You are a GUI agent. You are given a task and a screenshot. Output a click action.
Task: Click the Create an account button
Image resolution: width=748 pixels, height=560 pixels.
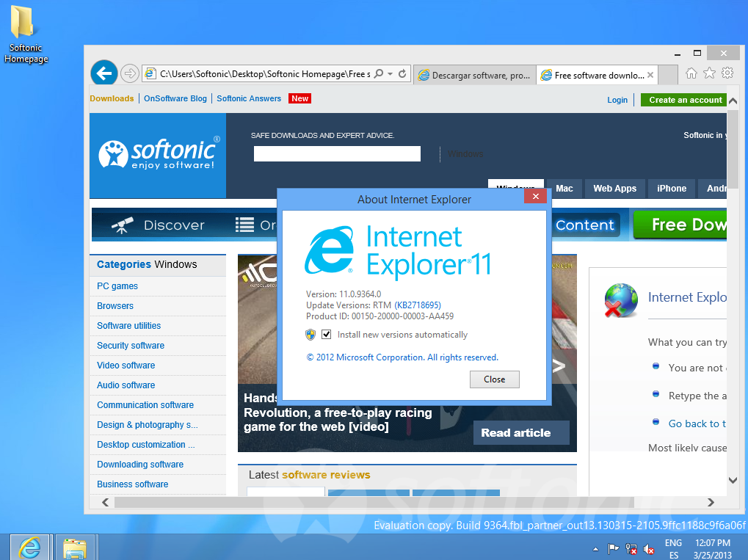click(x=685, y=99)
